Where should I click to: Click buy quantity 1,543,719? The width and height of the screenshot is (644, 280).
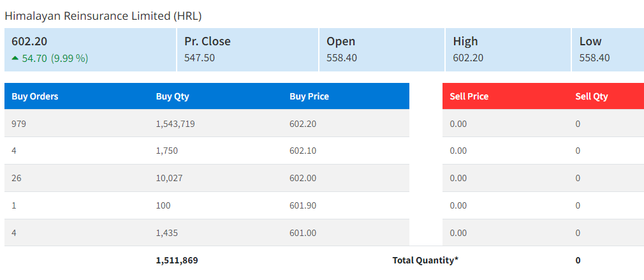tap(175, 124)
